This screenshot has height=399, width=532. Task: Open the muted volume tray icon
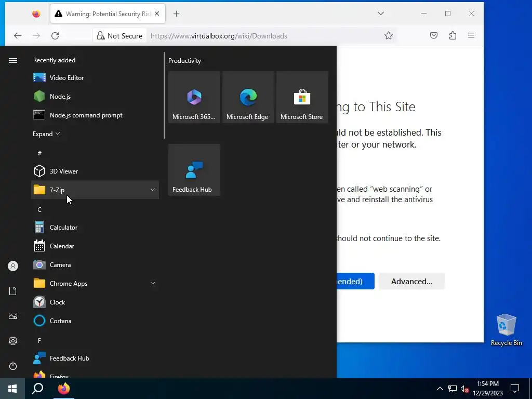tap(464, 389)
